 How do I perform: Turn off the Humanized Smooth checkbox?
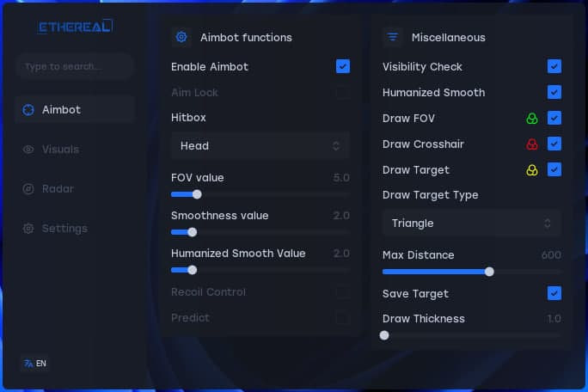tap(554, 92)
